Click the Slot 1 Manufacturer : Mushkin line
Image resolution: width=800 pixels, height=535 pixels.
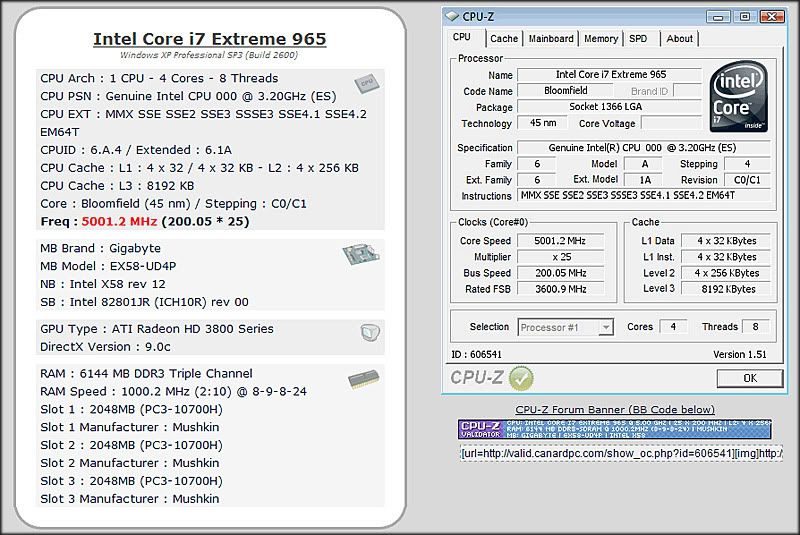click(130, 427)
